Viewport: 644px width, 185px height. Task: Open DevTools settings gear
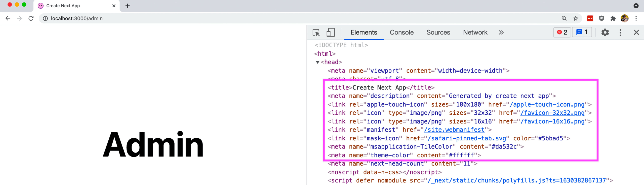coord(605,33)
